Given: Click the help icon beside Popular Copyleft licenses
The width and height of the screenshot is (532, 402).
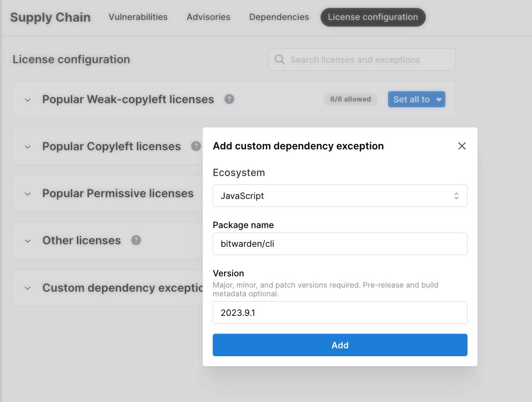Looking at the screenshot, I should pos(196,146).
